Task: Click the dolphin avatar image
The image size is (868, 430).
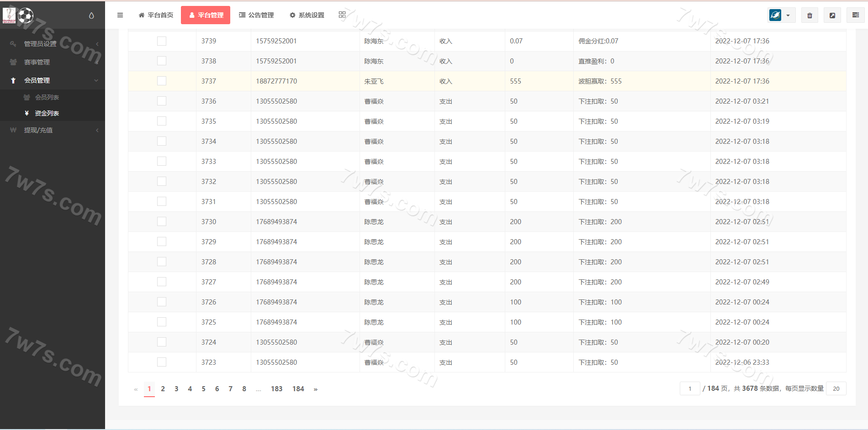Action: [775, 15]
